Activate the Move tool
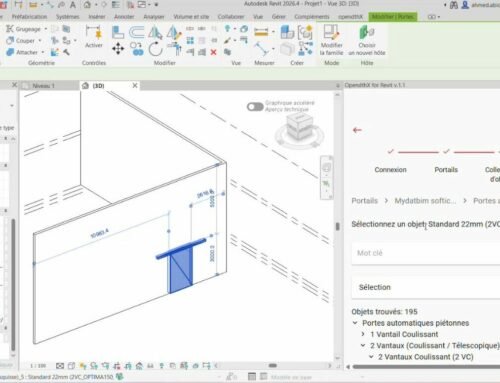The height and width of the screenshot is (383, 500). point(118,49)
